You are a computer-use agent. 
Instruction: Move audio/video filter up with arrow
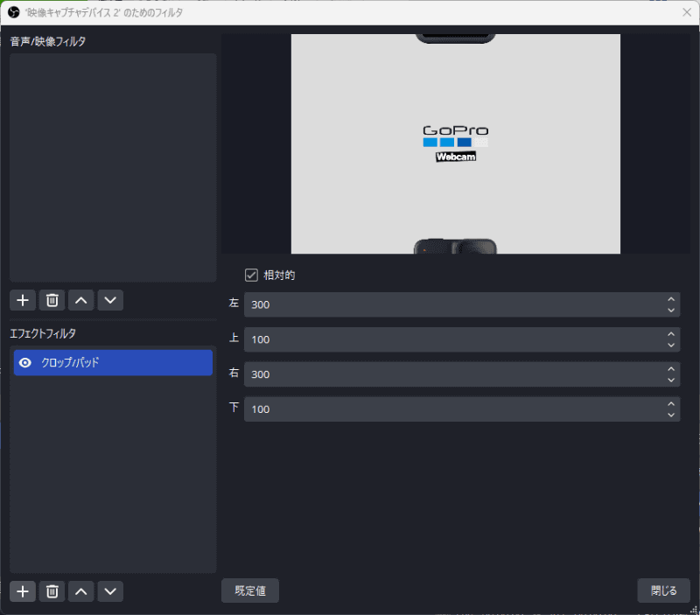[x=80, y=300]
